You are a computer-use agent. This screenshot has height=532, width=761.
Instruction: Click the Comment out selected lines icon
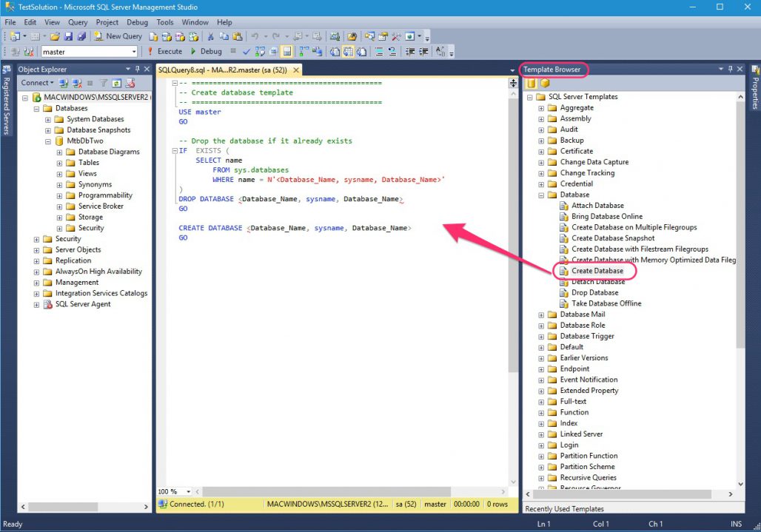click(379, 51)
